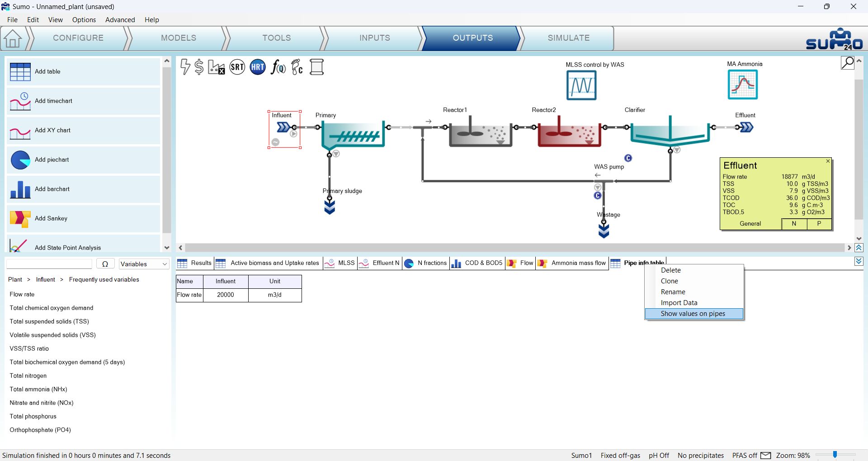
Task: Close the Effluent info box
Action: (x=828, y=161)
